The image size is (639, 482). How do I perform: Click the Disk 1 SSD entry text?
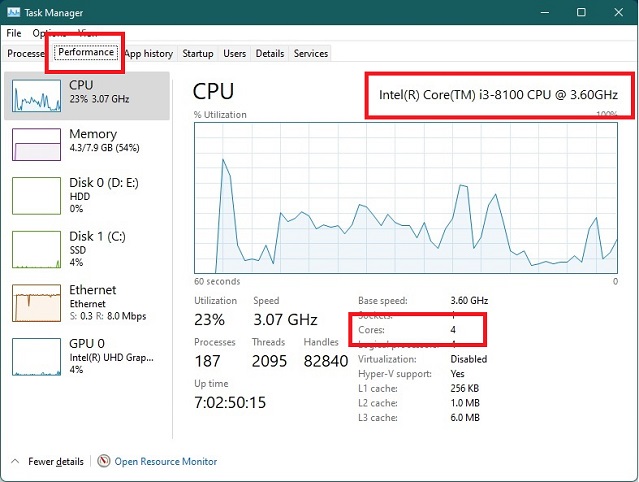[x=78, y=250]
